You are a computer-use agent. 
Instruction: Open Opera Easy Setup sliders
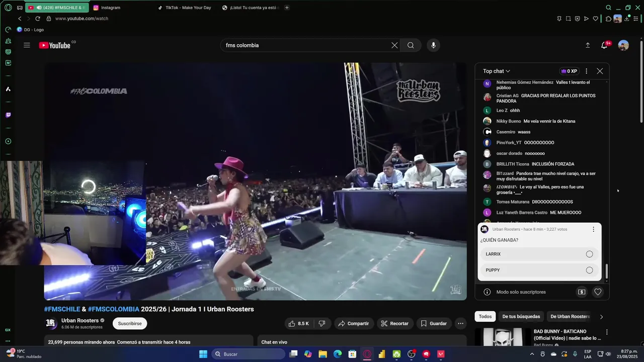click(636, 19)
